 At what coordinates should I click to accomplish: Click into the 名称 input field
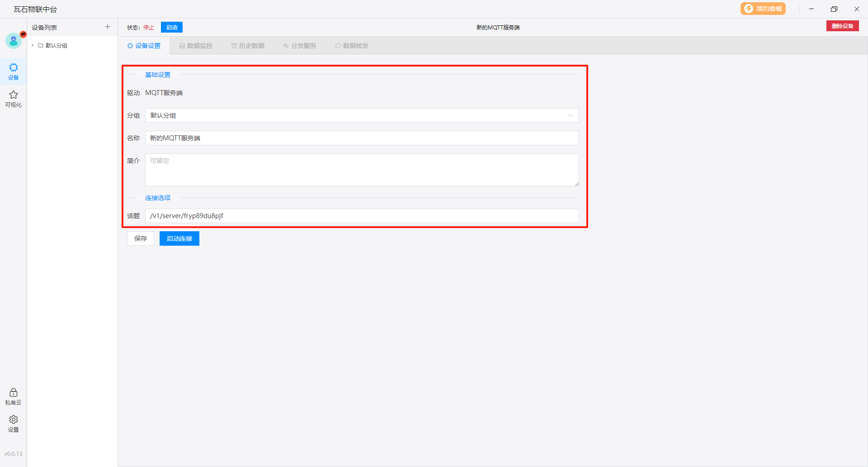[x=362, y=138]
